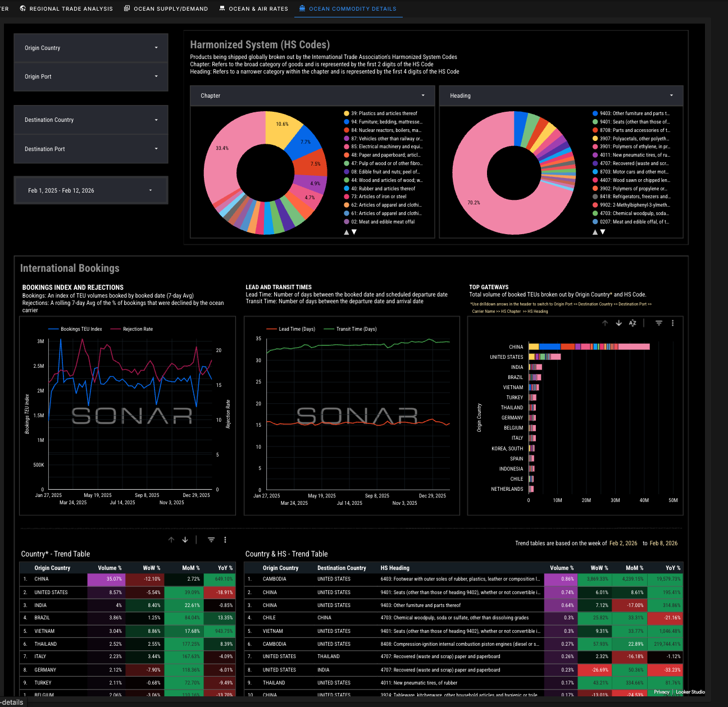This screenshot has width=728, height=707.
Task: Click yellow Plastics legend swatch in Chapter chart
Action: click(x=347, y=113)
